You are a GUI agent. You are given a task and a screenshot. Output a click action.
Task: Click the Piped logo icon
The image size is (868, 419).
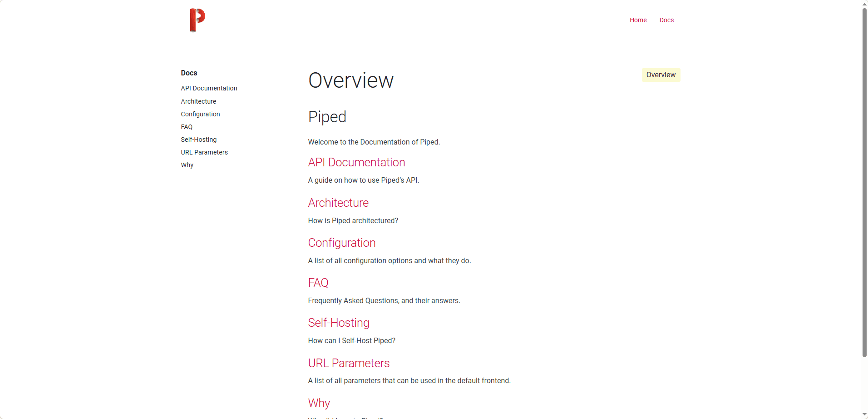click(x=197, y=20)
